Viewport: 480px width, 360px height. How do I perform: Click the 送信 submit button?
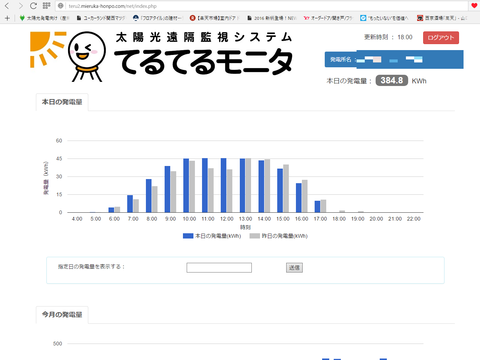294,268
